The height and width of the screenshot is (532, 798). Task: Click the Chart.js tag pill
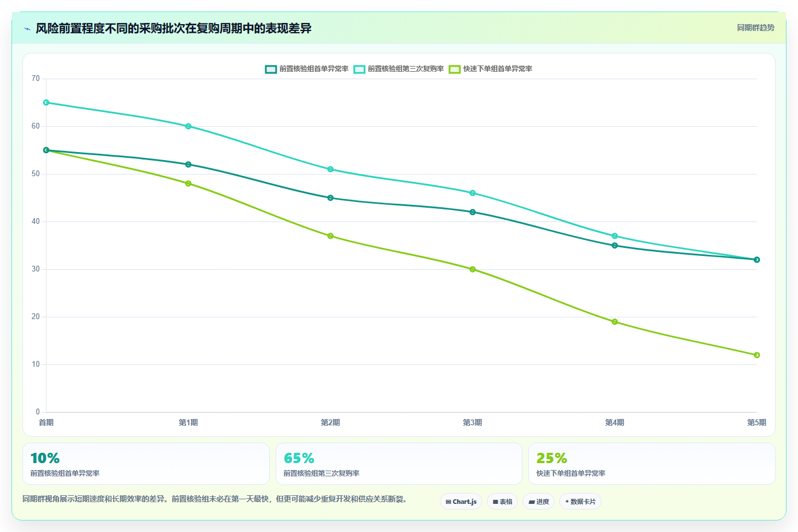point(461,502)
